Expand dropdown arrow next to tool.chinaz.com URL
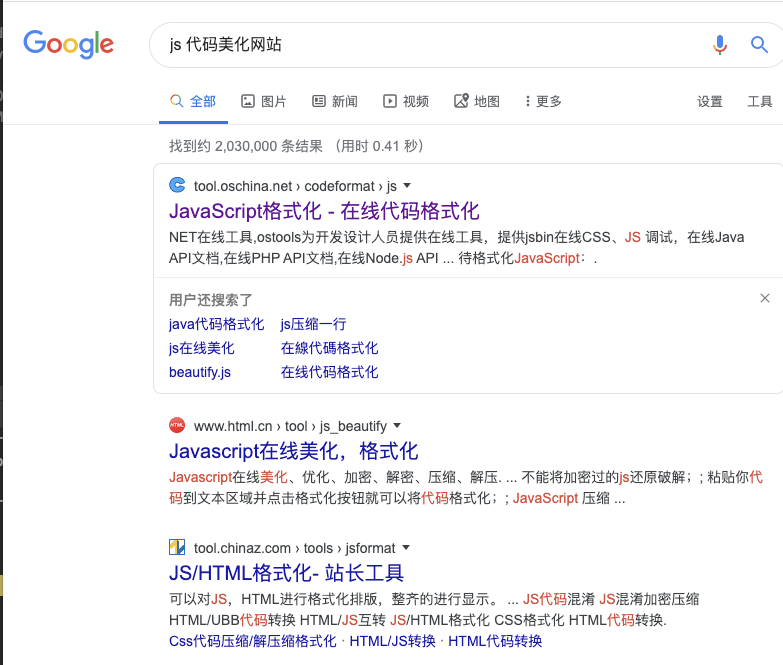This screenshot has height=665, width=783. 406,548
